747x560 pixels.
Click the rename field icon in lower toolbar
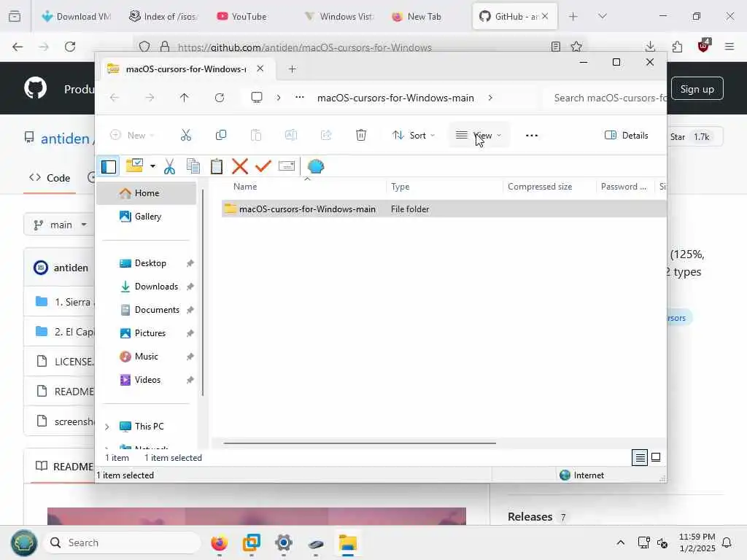click(286, 166)
